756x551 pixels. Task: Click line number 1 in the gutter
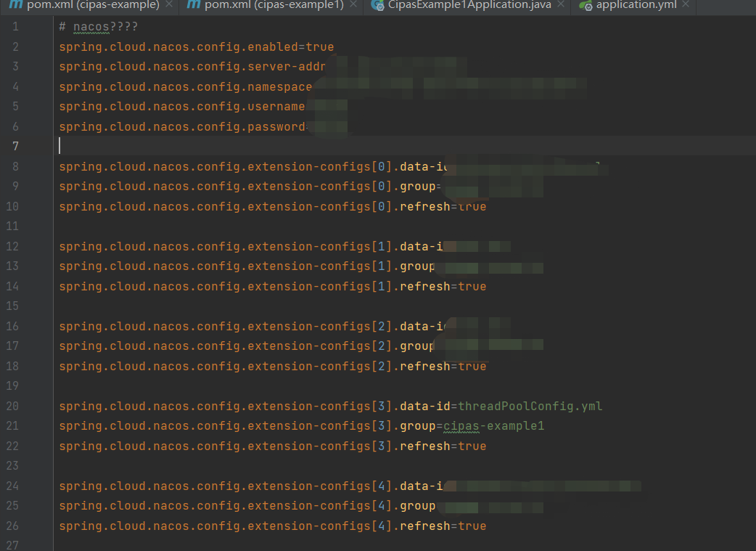pos(15,26)
